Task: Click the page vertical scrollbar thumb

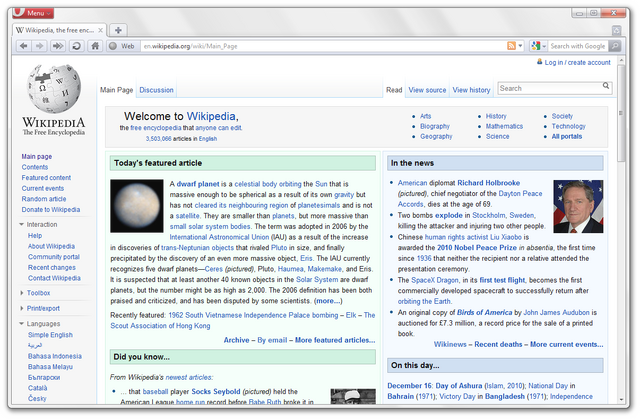Action: 621,113
